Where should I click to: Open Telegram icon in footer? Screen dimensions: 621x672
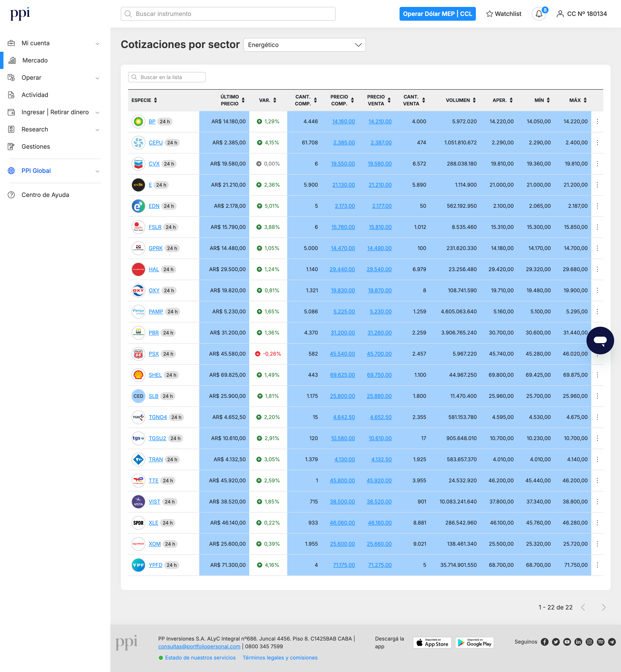coord(612,642)
